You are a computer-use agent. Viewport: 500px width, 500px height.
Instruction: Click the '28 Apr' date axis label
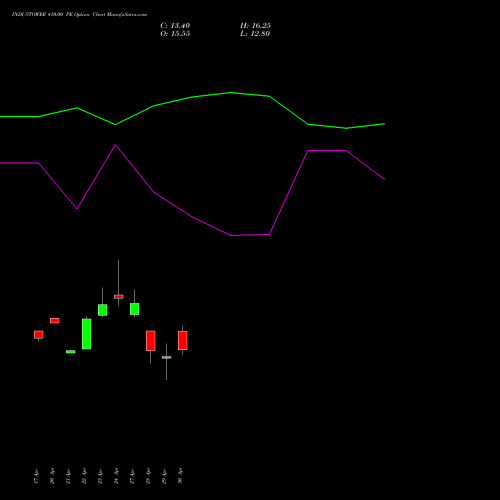coord(148,476)
